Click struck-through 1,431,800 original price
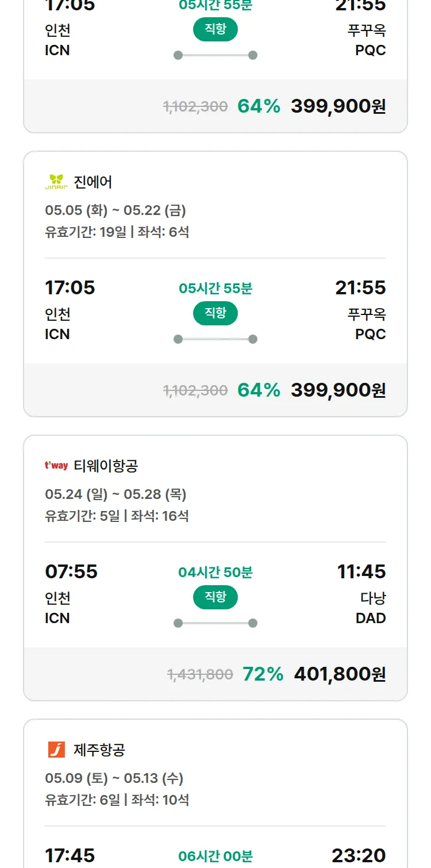This screenshot has height=868, width=431. pos(200,674)
